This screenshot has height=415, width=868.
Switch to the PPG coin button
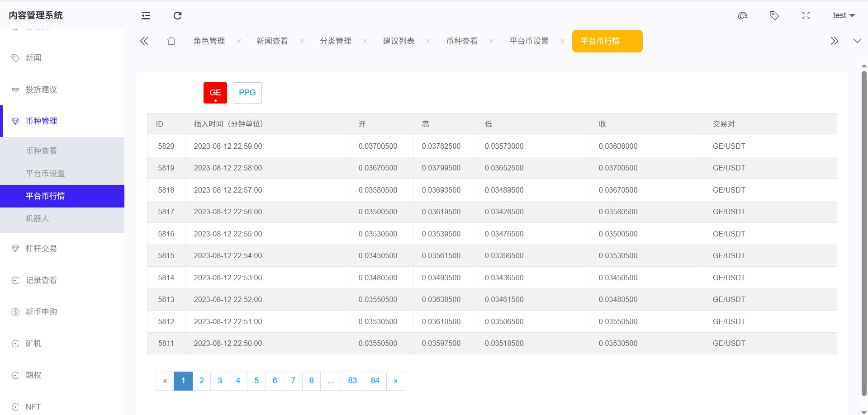247,93
